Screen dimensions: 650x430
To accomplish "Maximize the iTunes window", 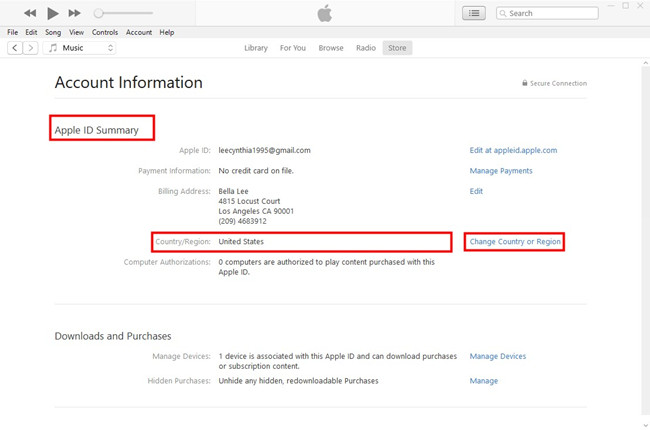I will tap(626, 5).
